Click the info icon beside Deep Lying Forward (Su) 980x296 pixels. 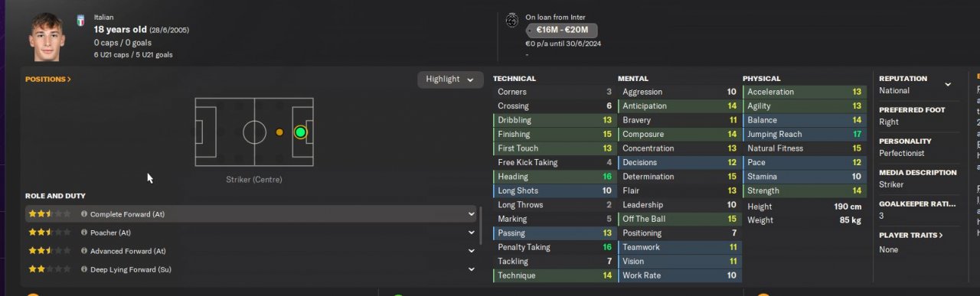point(84,269)
